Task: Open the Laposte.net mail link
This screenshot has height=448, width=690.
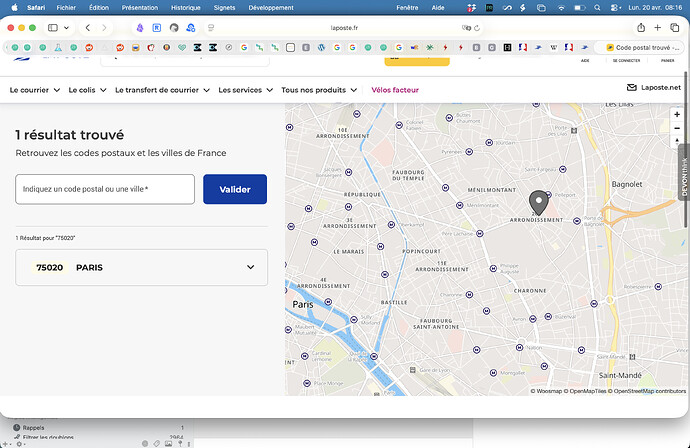Action: click(x=653, y=88)
